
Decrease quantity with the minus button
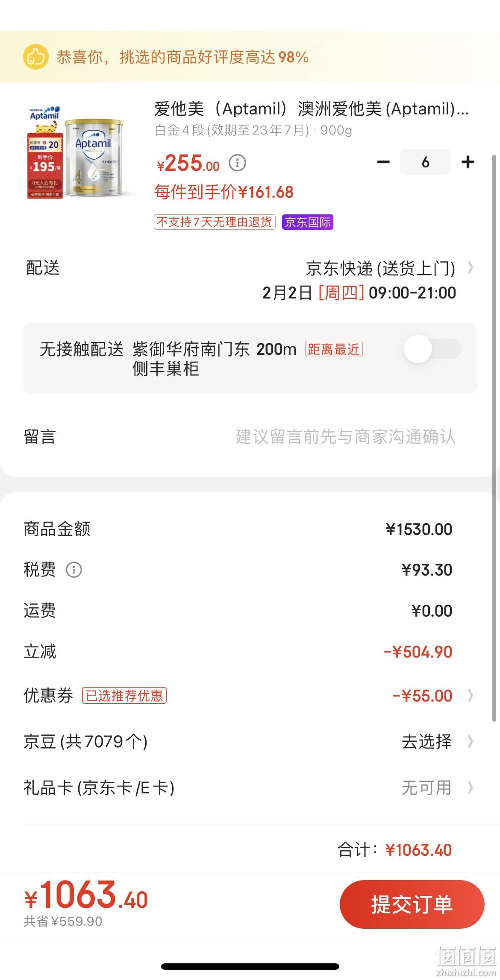click(383, 162)
